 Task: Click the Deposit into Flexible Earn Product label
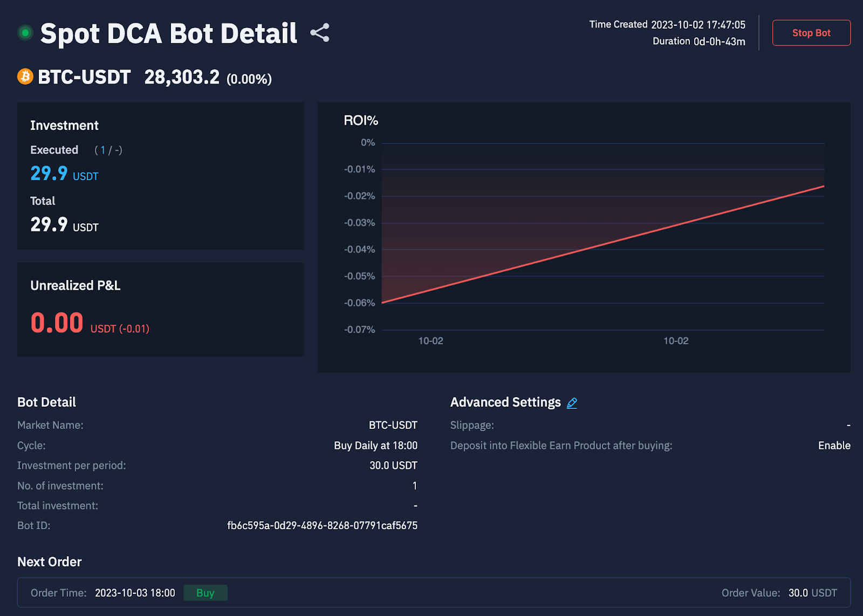click(561, 446)
